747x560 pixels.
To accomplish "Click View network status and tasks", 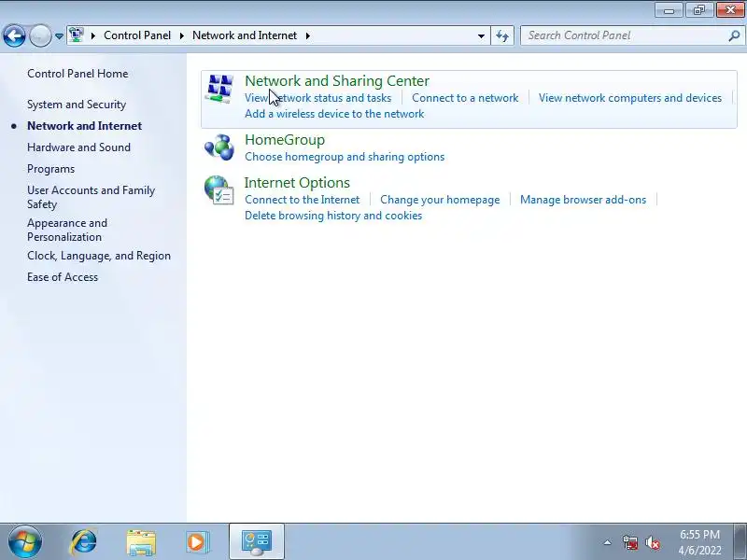I will pos(317,98).
